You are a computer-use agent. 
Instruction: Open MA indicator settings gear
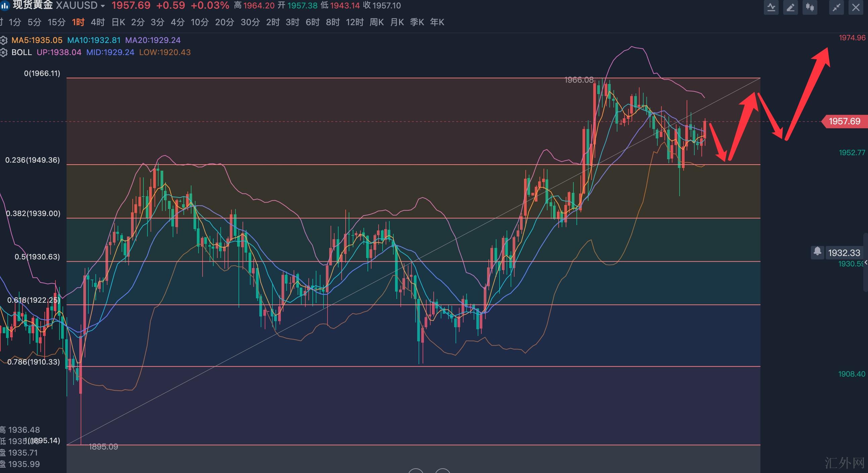pyautogui.click(x=3, y=40)
